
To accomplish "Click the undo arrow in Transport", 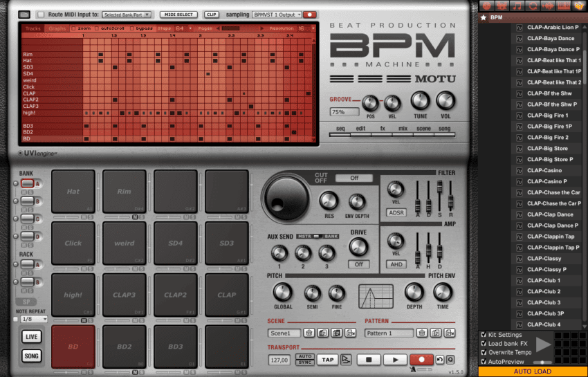I will coord(439,360).
